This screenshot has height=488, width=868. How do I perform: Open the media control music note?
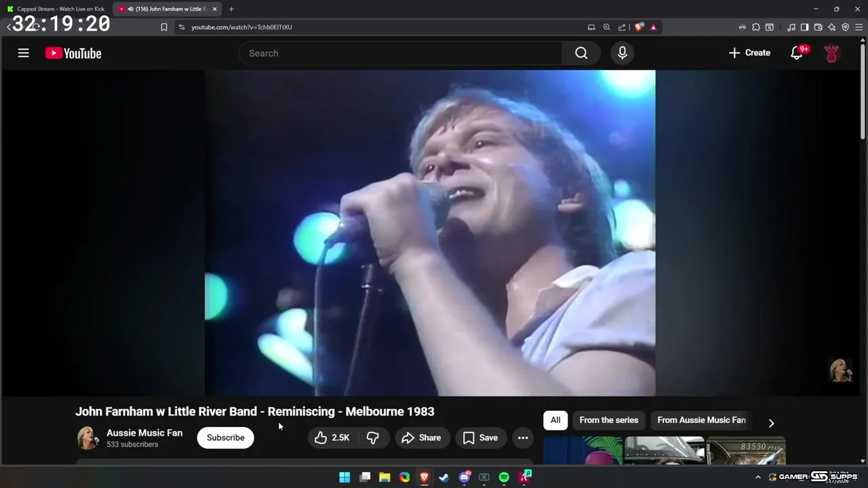pos(791,27)
